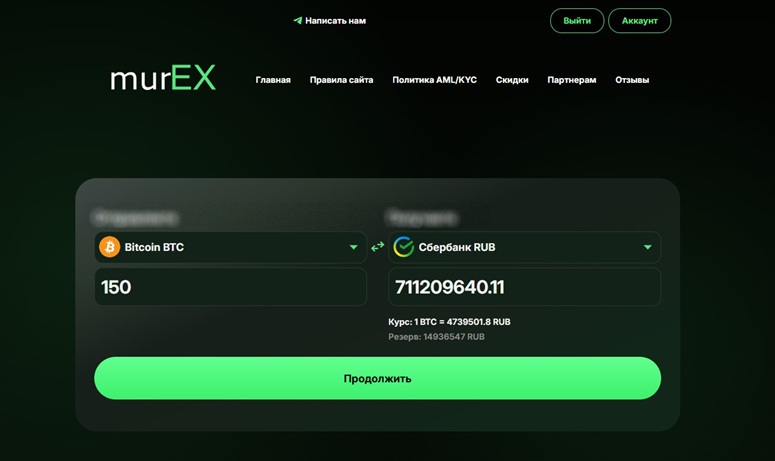Click the murEX logo
This screenshot has height=461, width=775.
click(x=163, y=78)
